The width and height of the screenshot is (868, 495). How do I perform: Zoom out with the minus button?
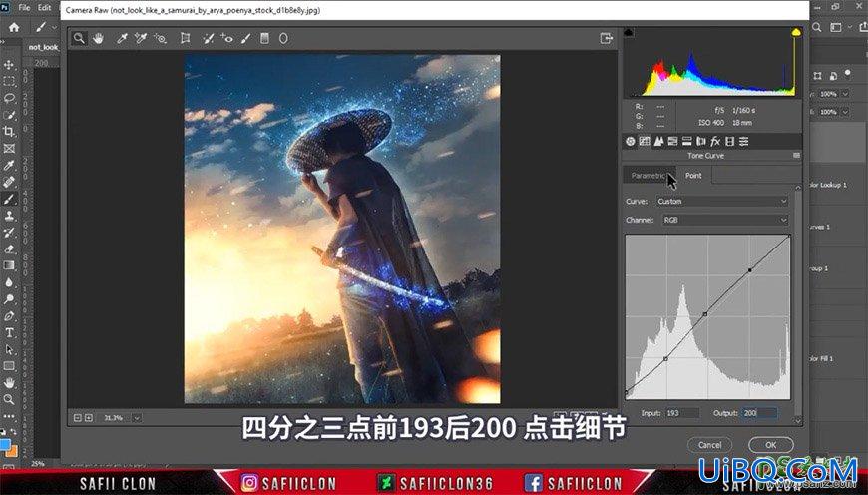click(78, 417)
